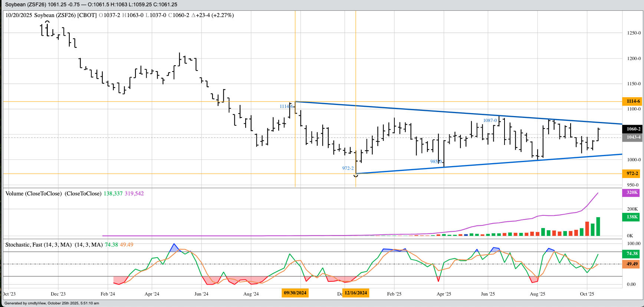
Task: Click the purple 320K volume label
Action: click(632, 192)
